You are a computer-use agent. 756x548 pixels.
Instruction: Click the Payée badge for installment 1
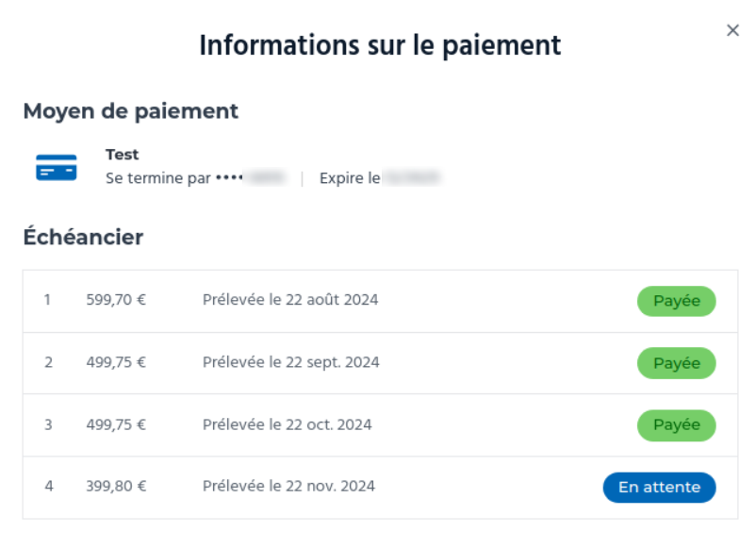677,301
